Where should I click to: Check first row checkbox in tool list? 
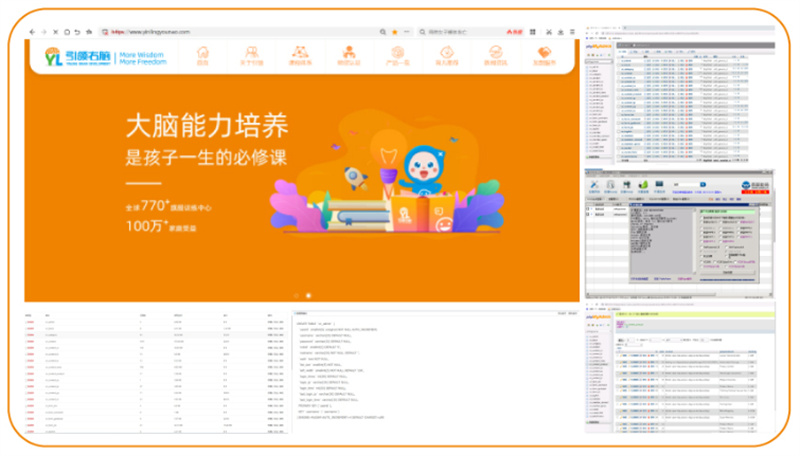click(589, 208)
